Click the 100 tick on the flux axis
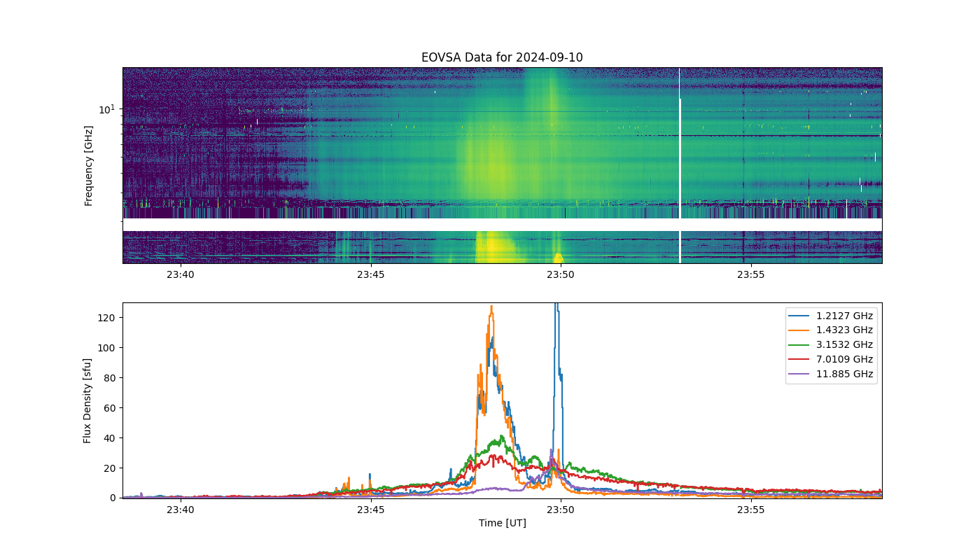The image size is (980, 560). click(106, 348)
